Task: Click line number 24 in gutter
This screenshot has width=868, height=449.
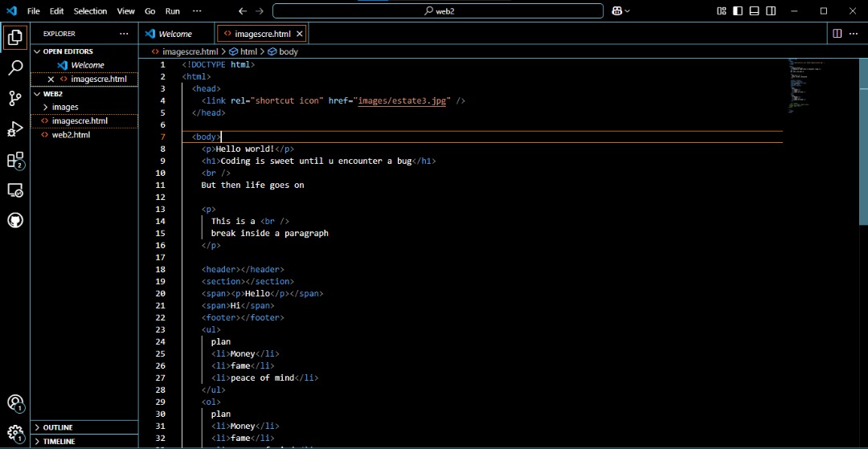Action: (161, 341)
